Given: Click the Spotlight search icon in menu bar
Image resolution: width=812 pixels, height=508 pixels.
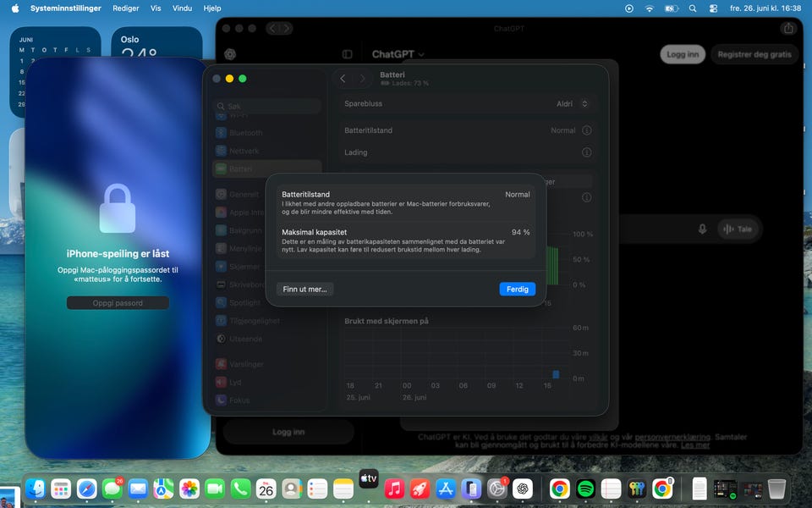Looking at the screenshot, I should pyautogui.click(x=693, y=8).
